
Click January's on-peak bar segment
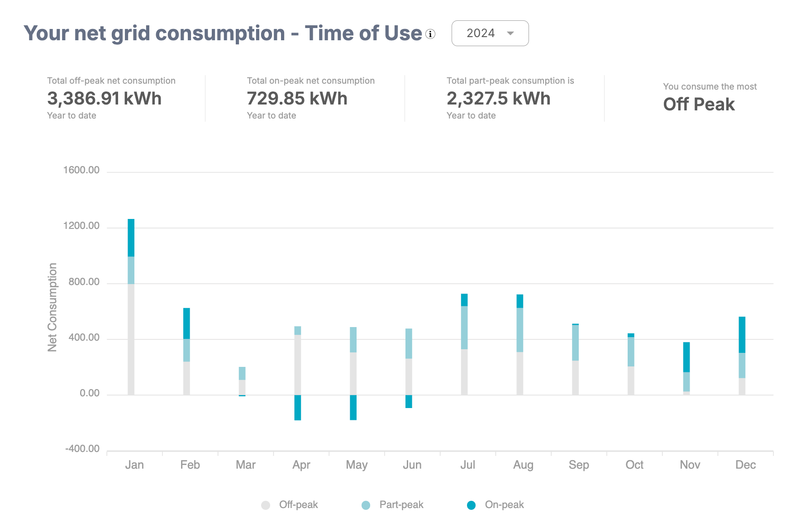coord(131,237)
